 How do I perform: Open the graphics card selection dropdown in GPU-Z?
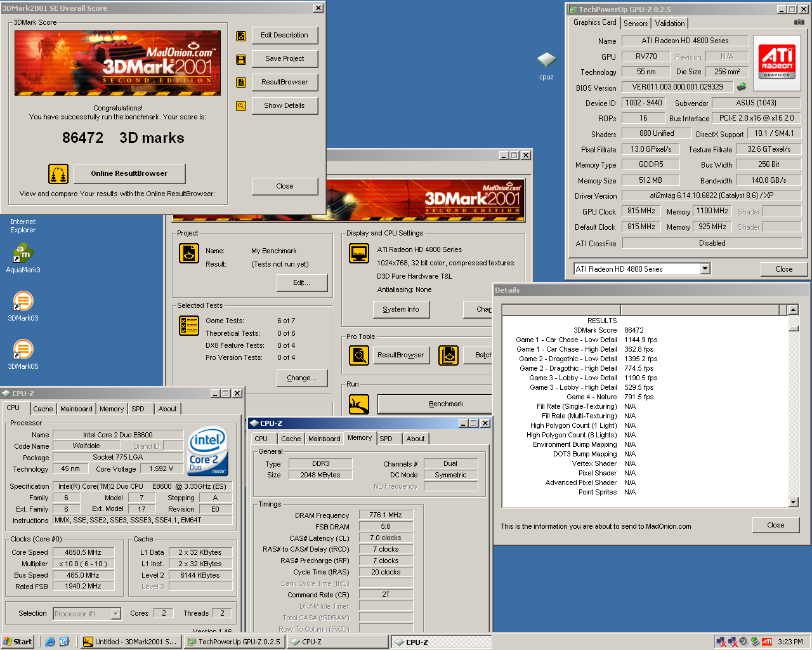pos(705,269)
